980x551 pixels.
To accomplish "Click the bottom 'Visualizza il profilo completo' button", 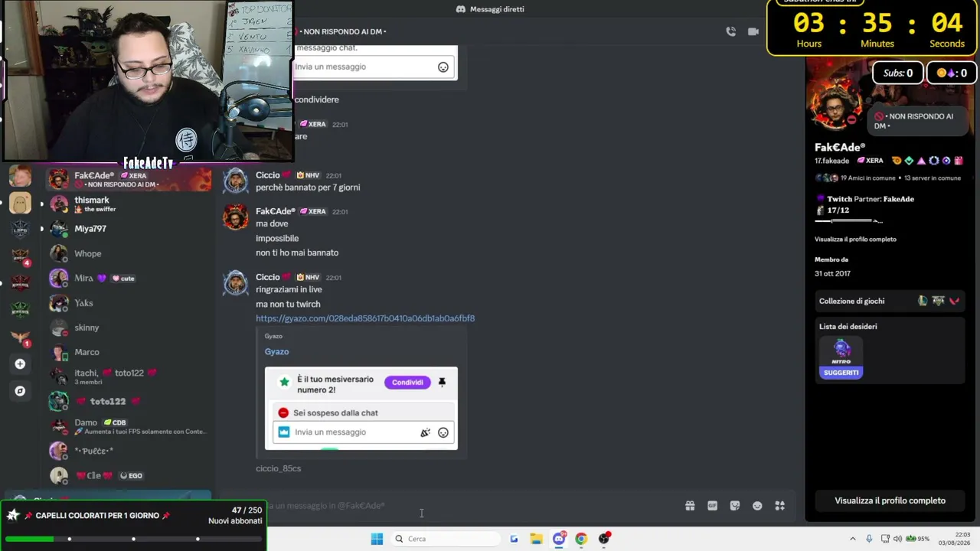I will [x=890, y=500].
